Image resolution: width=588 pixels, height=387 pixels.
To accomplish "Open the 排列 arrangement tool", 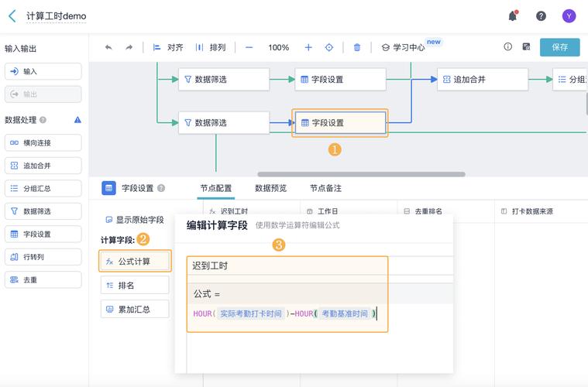I will coord(211,47).
